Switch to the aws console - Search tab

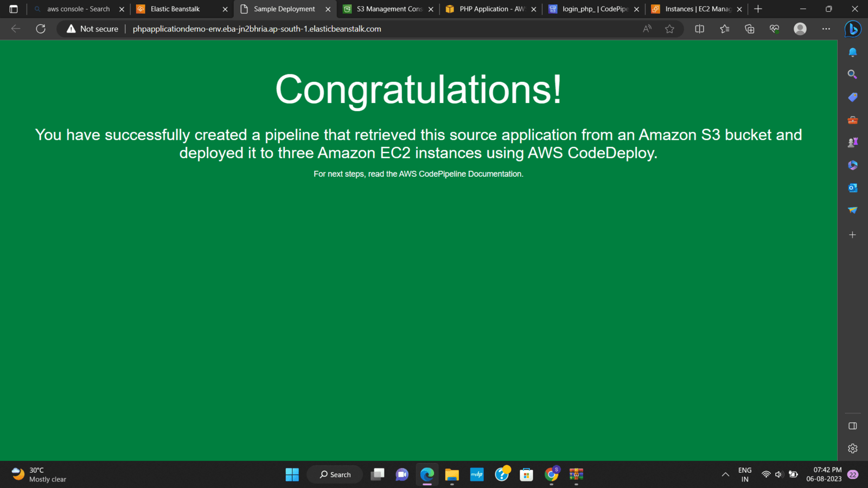pyautogui.click(x=79, y=9)
